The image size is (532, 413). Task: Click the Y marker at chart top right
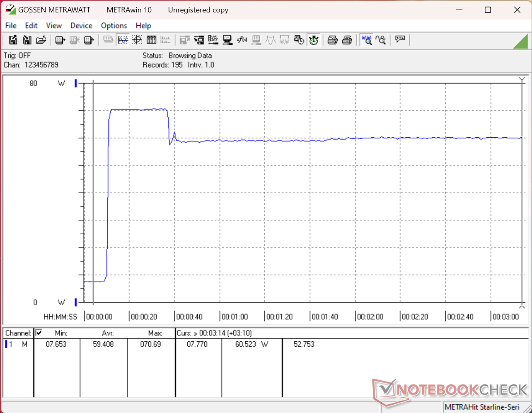click(x=522, y=80)
